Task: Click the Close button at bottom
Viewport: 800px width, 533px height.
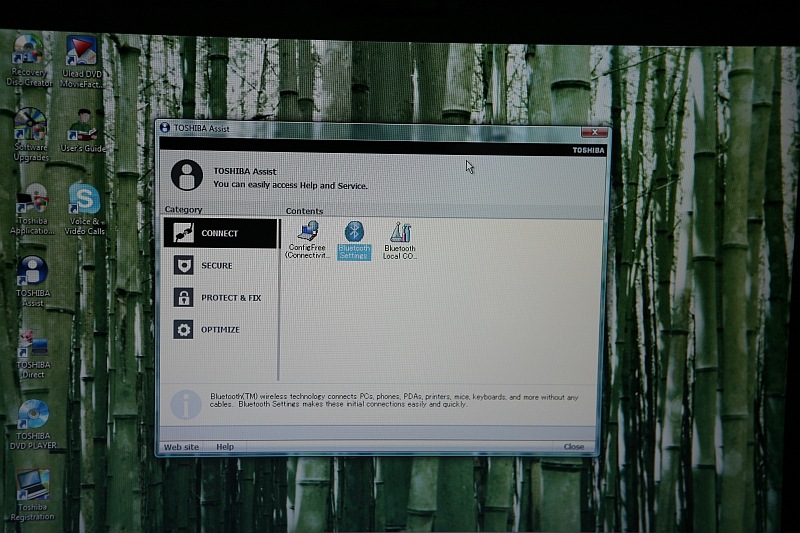Action: pos(573,447)
